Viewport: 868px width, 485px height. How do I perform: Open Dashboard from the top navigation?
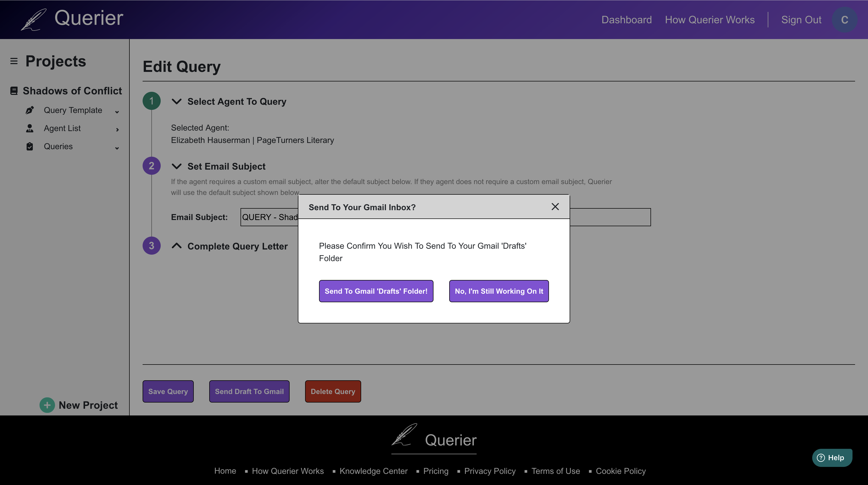click(x=626, y=20)
